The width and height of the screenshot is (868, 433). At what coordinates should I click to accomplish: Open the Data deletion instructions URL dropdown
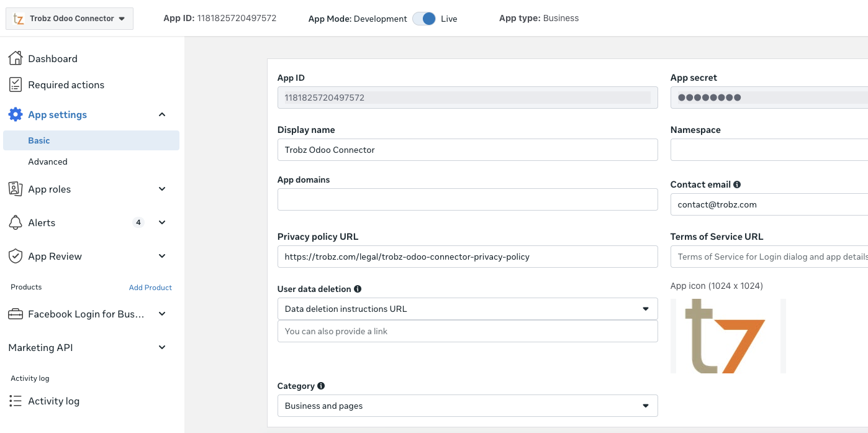468,309
